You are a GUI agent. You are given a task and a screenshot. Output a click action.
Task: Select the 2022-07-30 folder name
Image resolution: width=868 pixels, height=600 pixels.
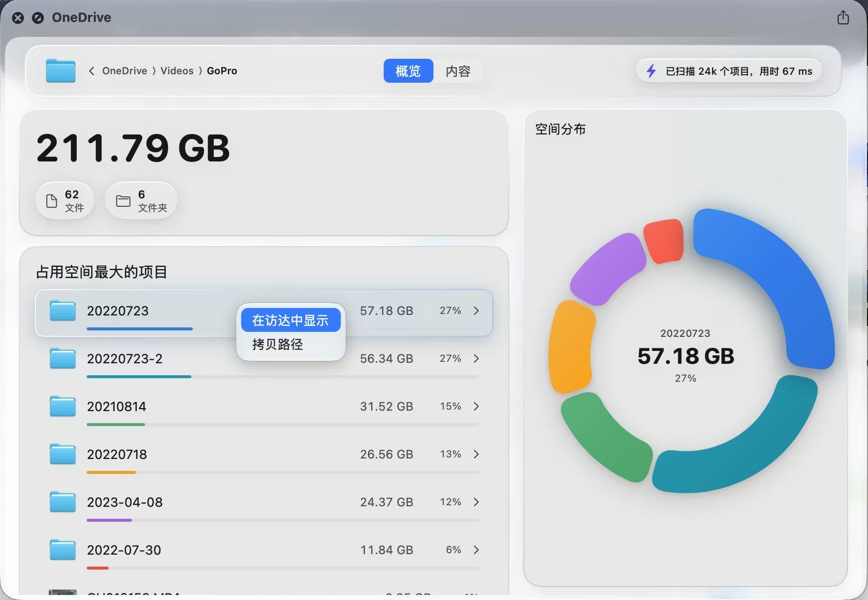(x=124, y=550)
